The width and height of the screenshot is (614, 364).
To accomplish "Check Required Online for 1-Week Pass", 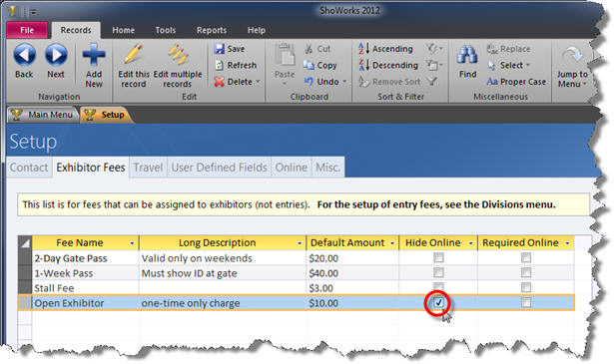I will (526, 272).
